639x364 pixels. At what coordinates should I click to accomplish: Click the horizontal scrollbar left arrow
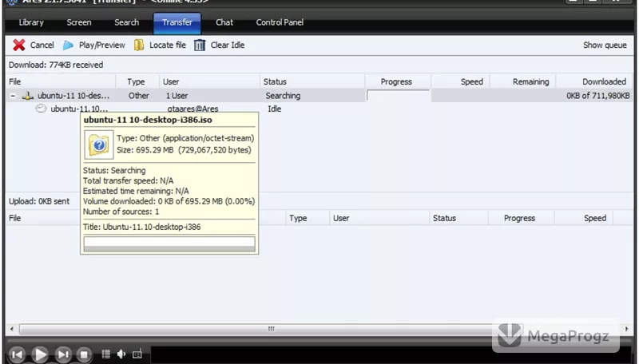(12, 329)
